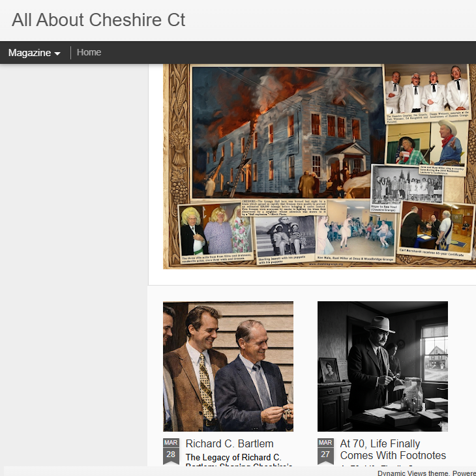Open the Magazine view dropdown
Viewport: 476px width, 476px height.
click(x=35, y=53)
